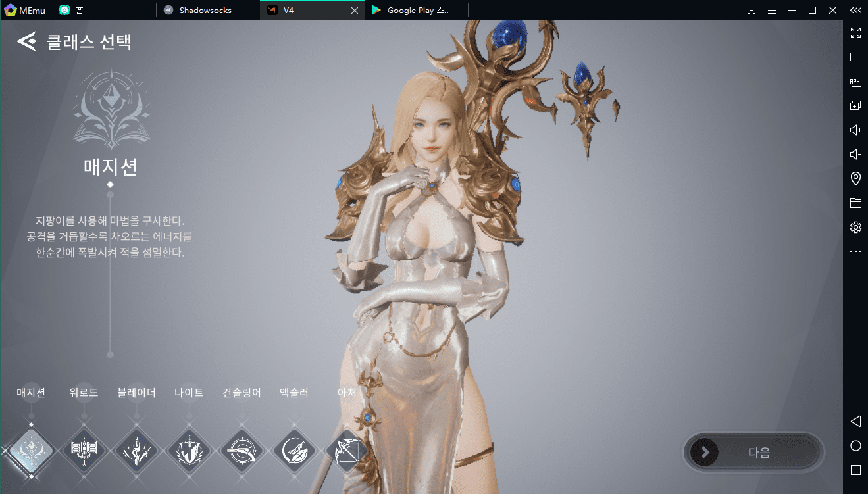Pick the 나이트 shield class icon
This screenshot has height=494, width=868.
point(189,451)
